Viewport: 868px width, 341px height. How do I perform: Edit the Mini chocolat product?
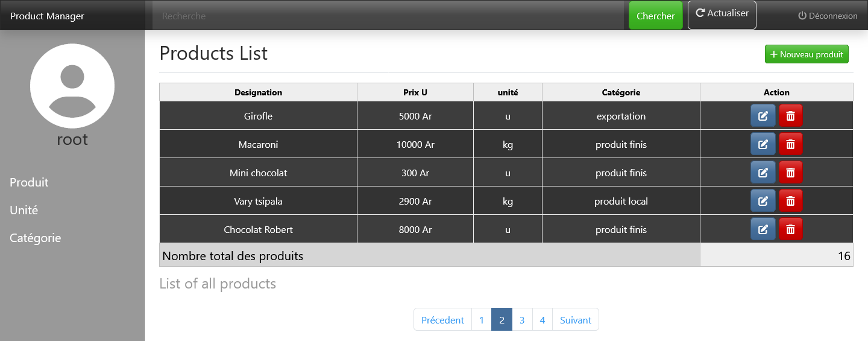(763, 173)
